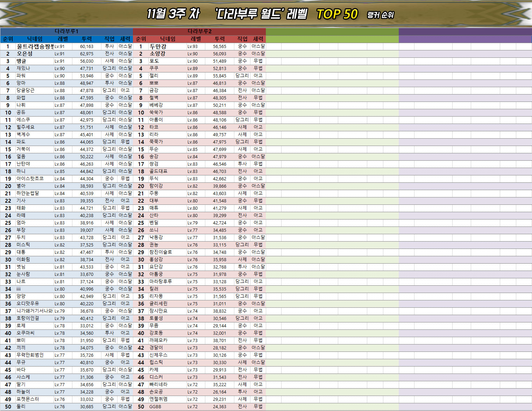Click 레벨 column header under 다라부루1

[x=63, y=39]
